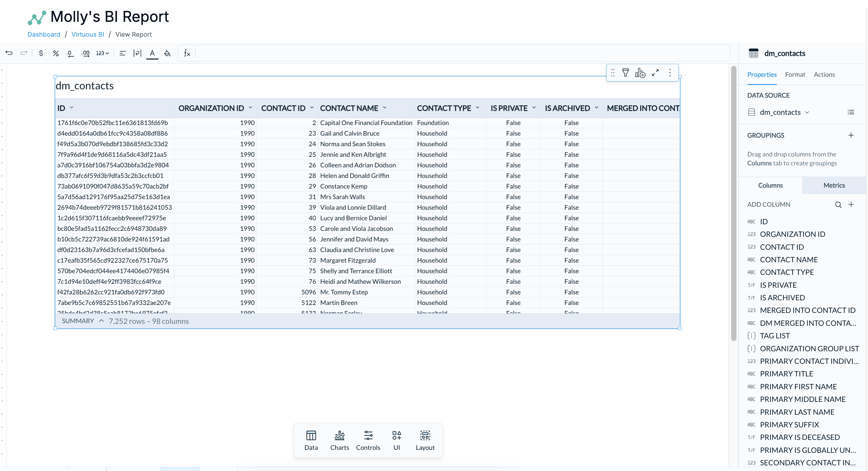The image size is (868, 471).
Task: Open CONTACT TYPE column menu
Action: point(478,107)
